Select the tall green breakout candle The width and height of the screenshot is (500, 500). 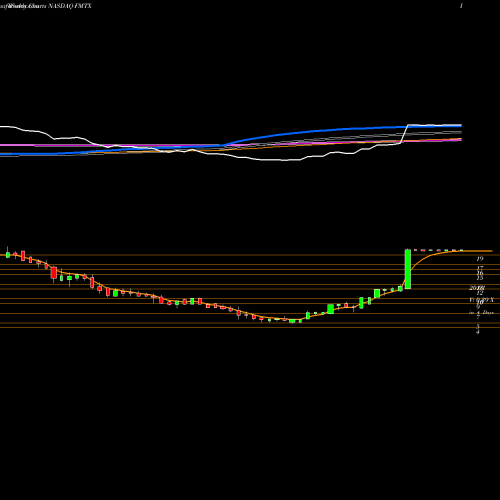(408, 269)
